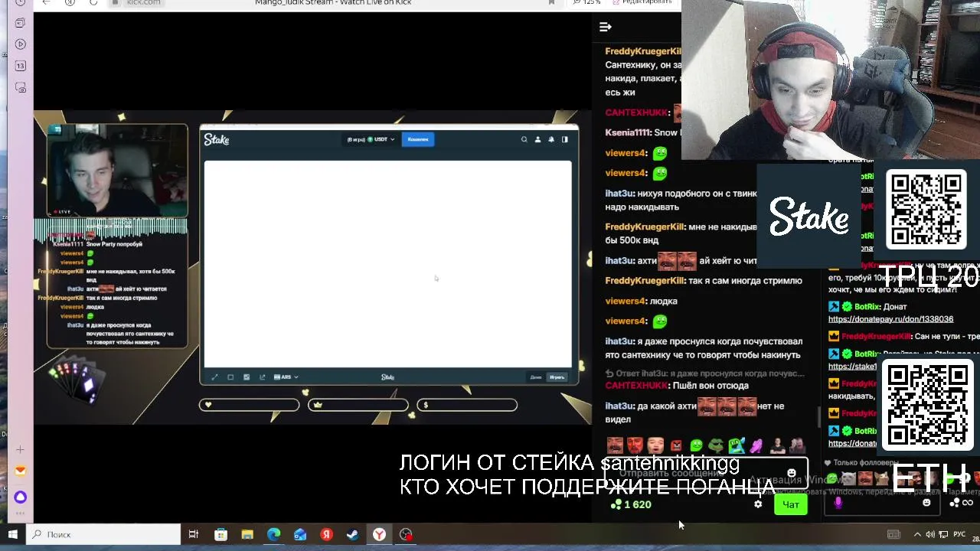The image size is (980, 551).
Task: Open OBS Studio from the taskbar
Action: click(x=406, y=534)
